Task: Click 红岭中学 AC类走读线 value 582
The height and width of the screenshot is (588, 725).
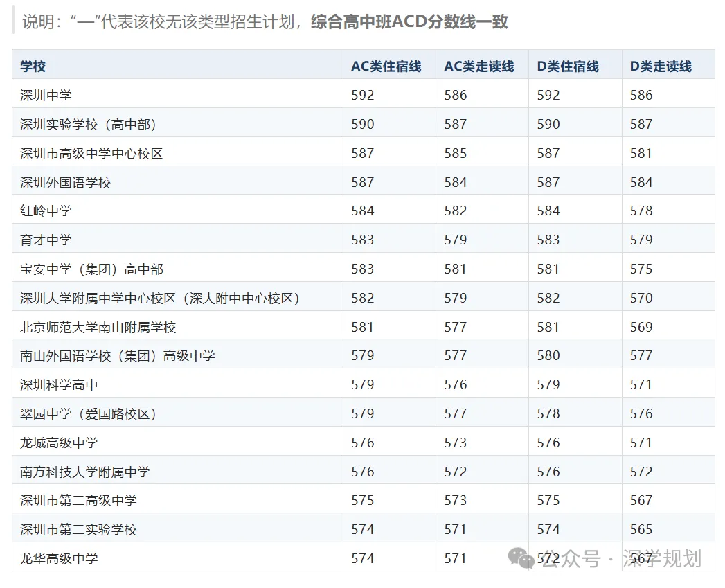Action: tap(456, 211)
